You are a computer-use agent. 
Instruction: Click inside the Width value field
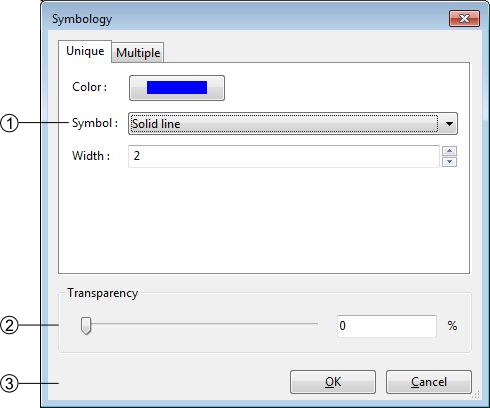(284, 156)
